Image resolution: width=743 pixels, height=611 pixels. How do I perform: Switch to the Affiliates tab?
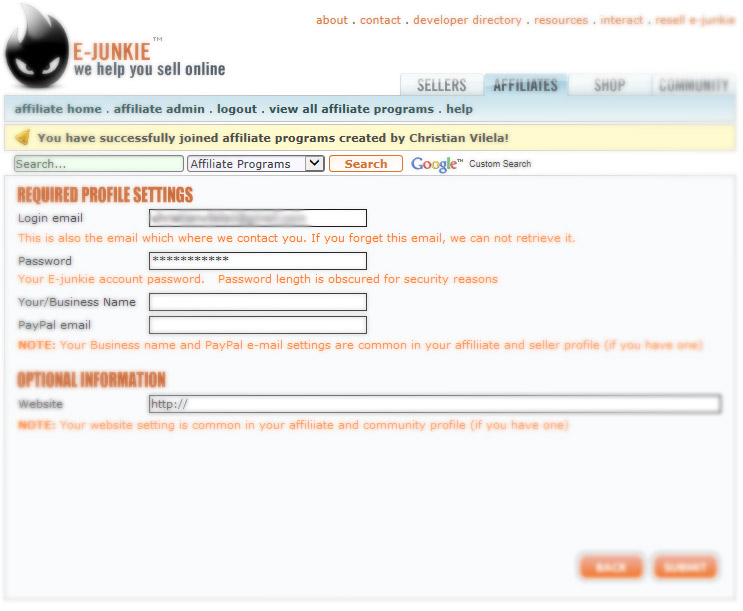pos(525,85)
